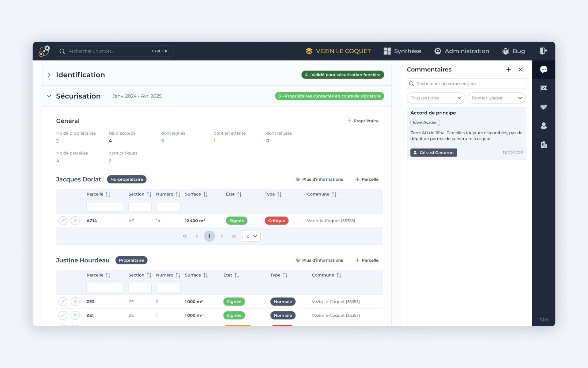Click the Gérard Gendron author tag
This screenshot has width=588, height=368.
coord(434,153)
